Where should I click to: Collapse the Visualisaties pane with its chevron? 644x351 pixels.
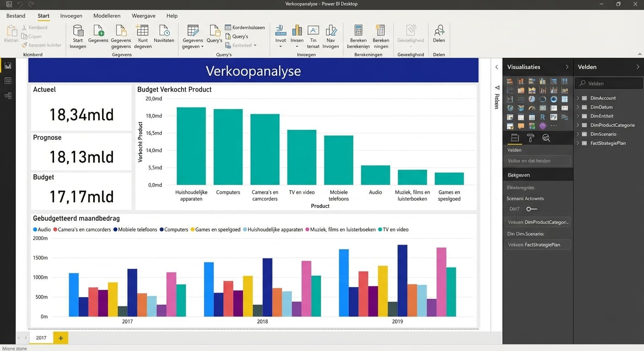coord(567,67)
